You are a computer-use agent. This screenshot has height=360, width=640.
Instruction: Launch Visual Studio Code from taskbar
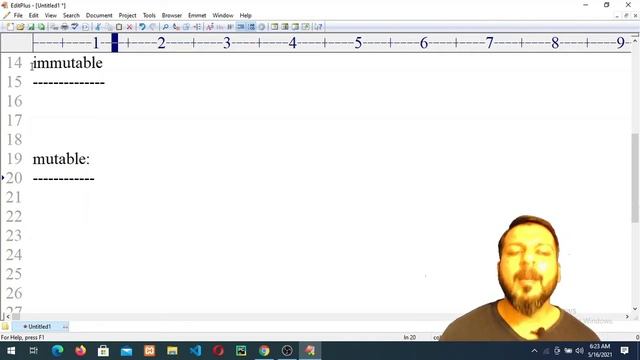[196, 351]
